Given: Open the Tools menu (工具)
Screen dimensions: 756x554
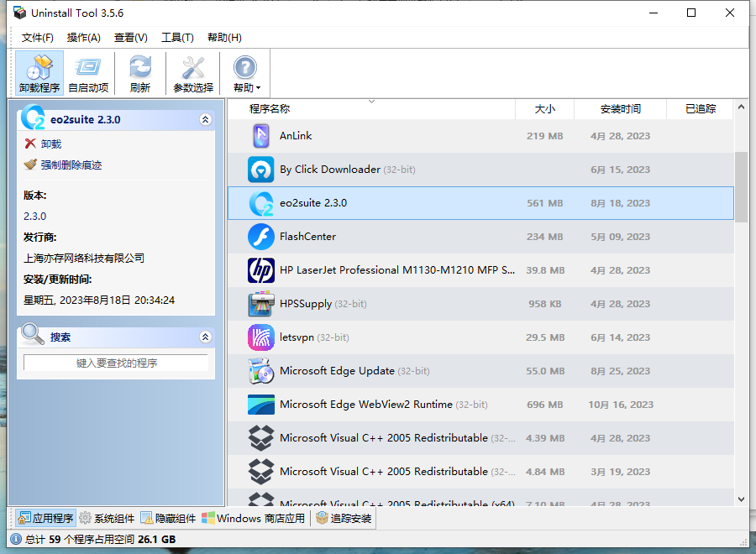Looking at the screenshot, I should click(177, 38).
